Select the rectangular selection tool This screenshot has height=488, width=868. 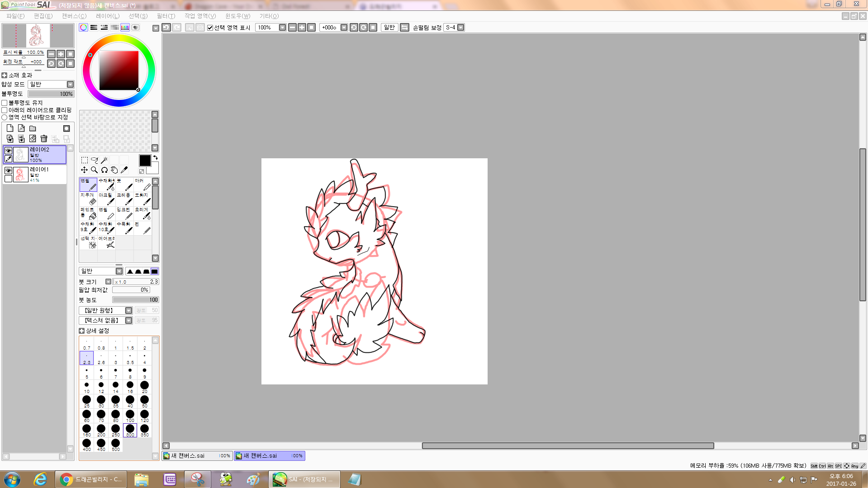85,160
